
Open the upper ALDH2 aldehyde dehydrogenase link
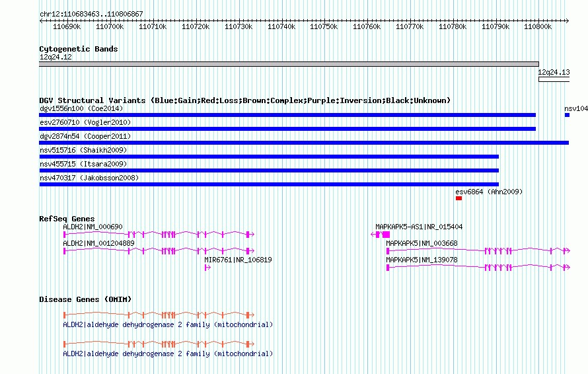point(168,324)
